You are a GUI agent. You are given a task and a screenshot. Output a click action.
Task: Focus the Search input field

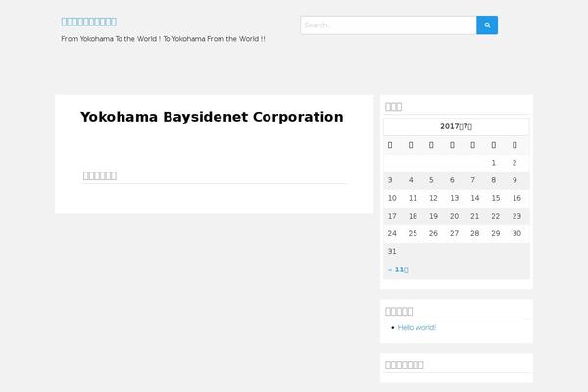point(388,25)
